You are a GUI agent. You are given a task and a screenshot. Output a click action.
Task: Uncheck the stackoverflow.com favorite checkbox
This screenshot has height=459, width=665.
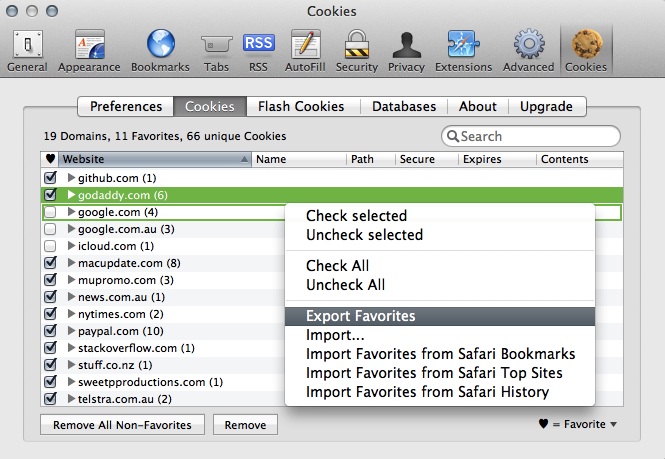50,348
